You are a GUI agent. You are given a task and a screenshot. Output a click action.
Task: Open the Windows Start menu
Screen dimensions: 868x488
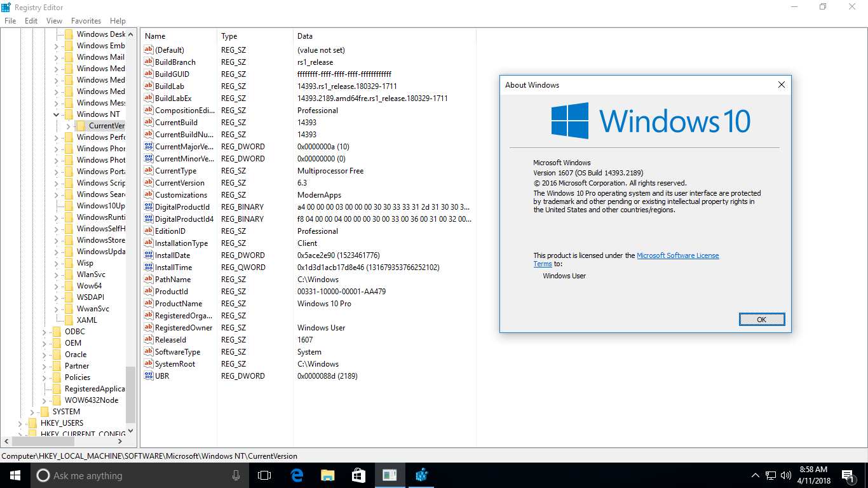(15, 475)
